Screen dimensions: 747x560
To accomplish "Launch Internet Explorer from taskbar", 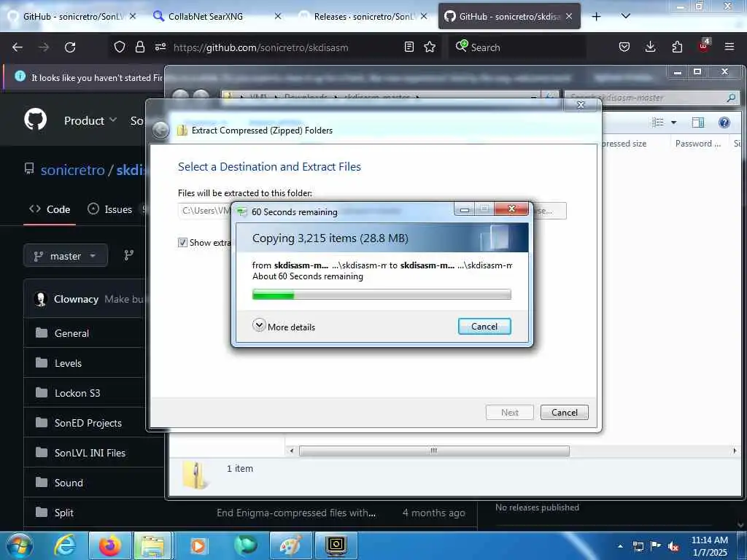I will click(x=65, y=545).
